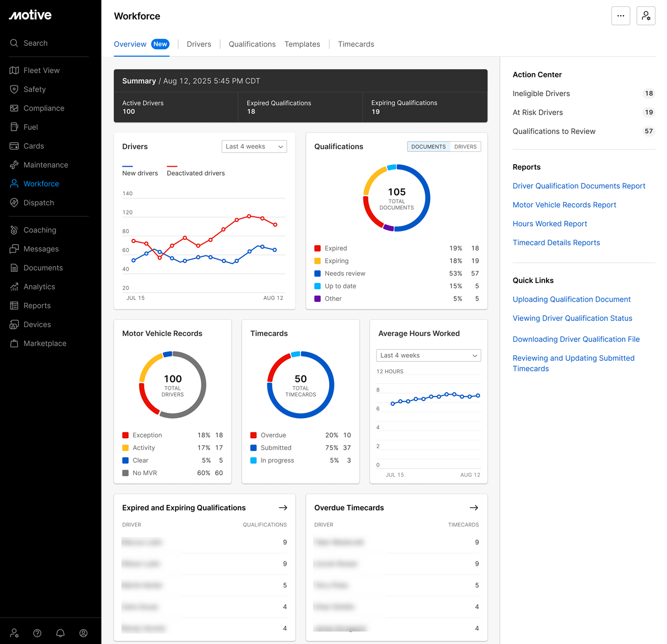Go to the Templates tab
667x644 pixels.
pos(302,45)
